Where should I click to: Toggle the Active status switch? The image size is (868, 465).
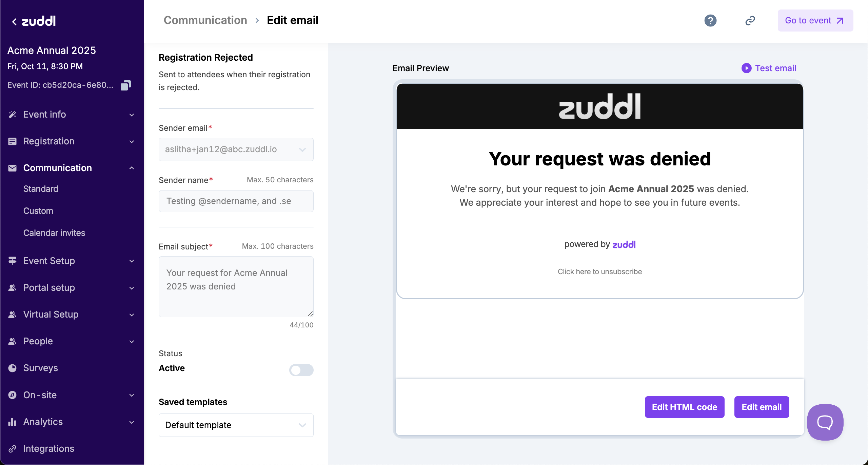click(x=301, y=370)
